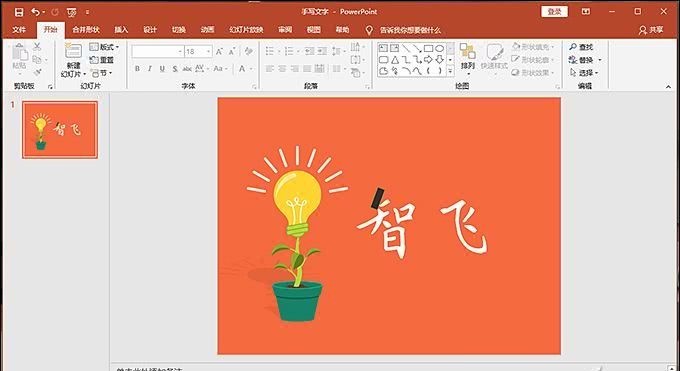The image size is (680, 371).
Task: Click the ribbon display options icon
Action: pos(586,12)
